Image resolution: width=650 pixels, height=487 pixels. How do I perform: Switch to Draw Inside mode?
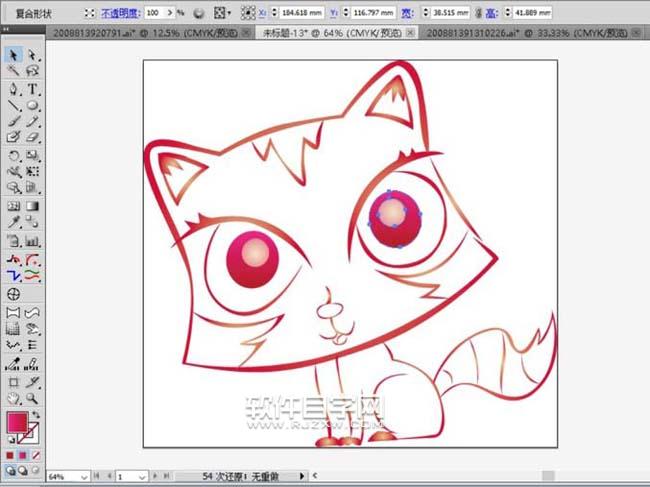(36, 470)
